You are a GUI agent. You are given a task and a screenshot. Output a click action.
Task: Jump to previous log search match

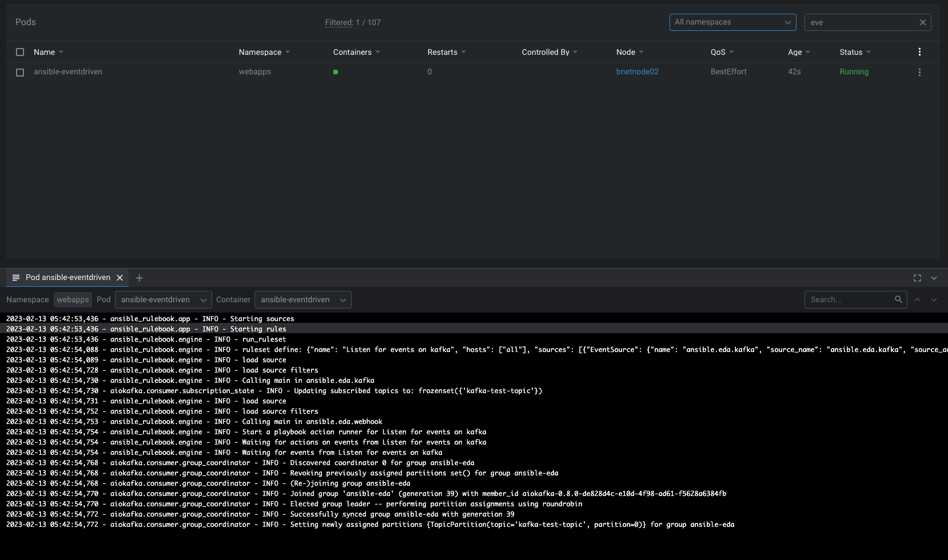pyautogui.click(x=918, y=299)
